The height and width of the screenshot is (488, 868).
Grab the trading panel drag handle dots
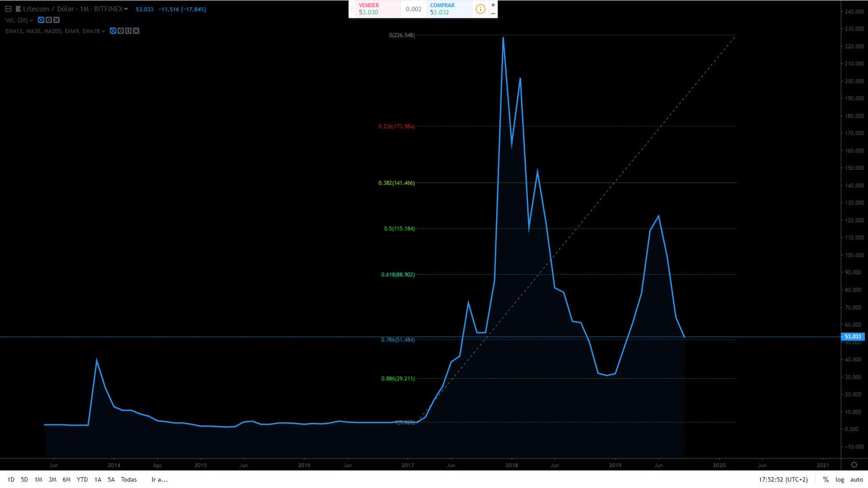pyautogui.click(x=352, y=9)
